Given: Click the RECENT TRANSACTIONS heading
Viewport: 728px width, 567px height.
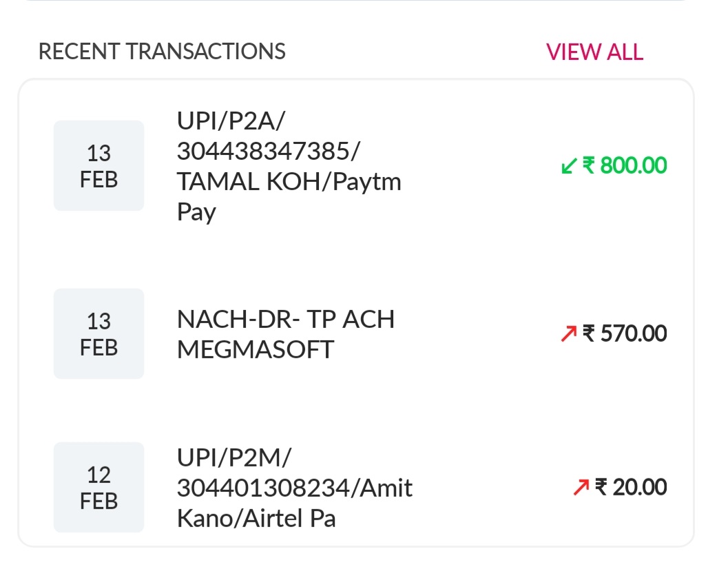Looking at the screenshot, I should (162, 52).
